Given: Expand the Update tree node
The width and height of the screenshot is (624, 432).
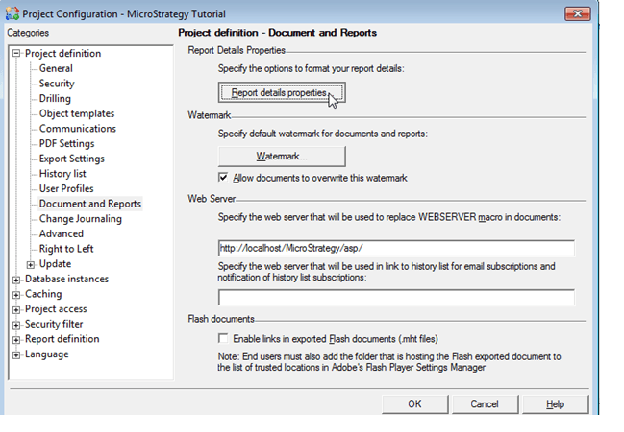Looking at the screenshot, I should pyautogui.click(x=31, y=264).
